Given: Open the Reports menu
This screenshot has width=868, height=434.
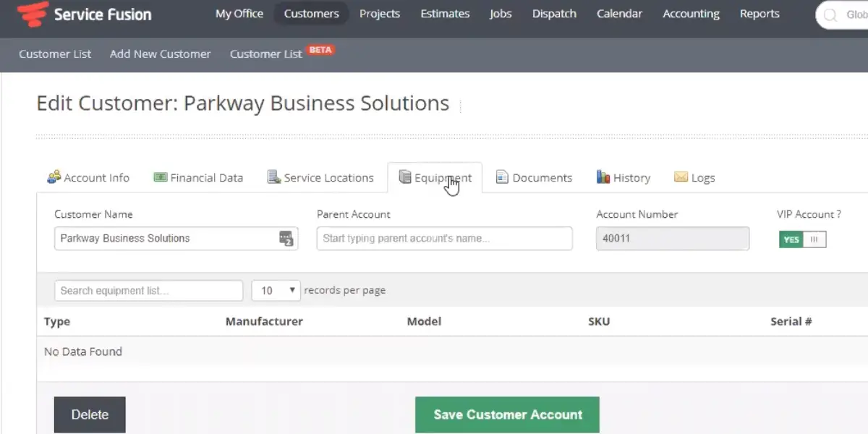Looking at the screenshot, I should [x=759, y=14].
